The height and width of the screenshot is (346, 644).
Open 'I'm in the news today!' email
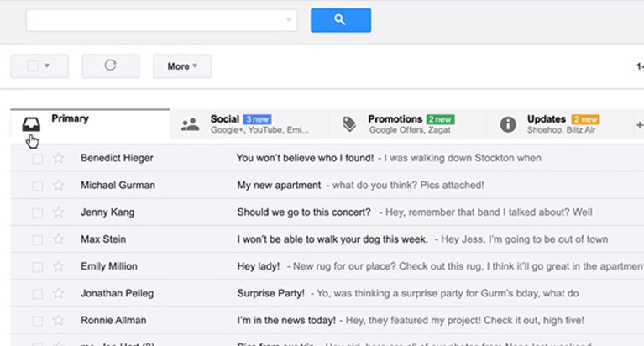[285, 320]
